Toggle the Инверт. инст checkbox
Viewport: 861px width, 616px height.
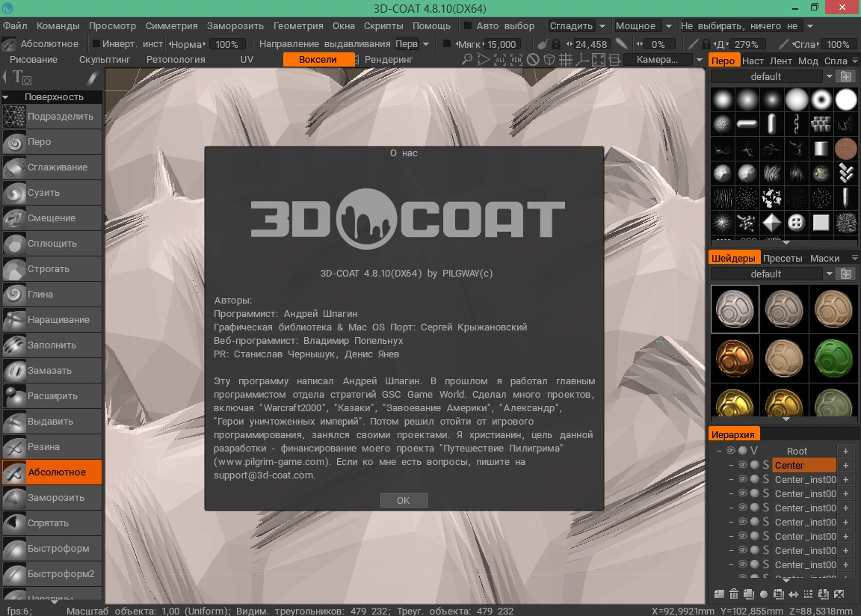(x=96, y=44)
